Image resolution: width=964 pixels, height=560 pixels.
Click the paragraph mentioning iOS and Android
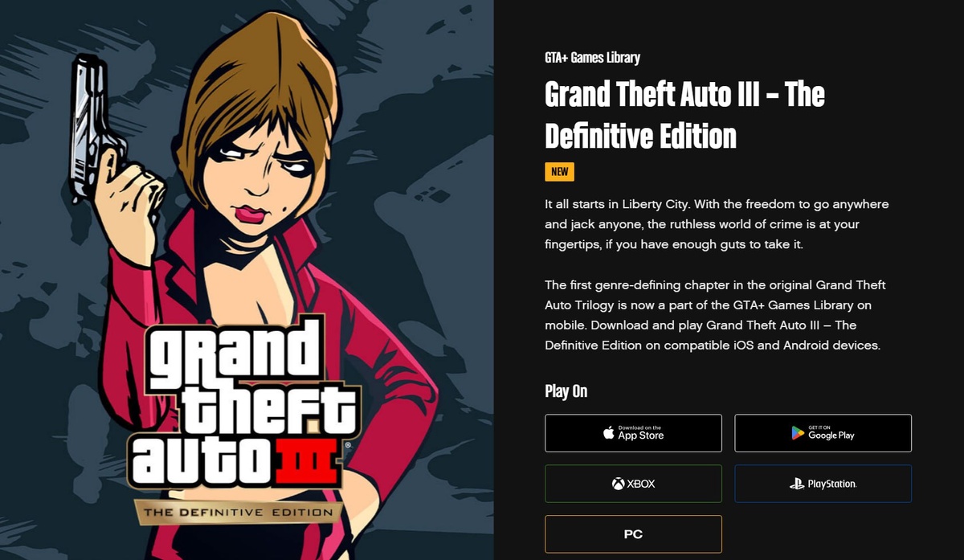pyautogui.click(x=715, y=316)
